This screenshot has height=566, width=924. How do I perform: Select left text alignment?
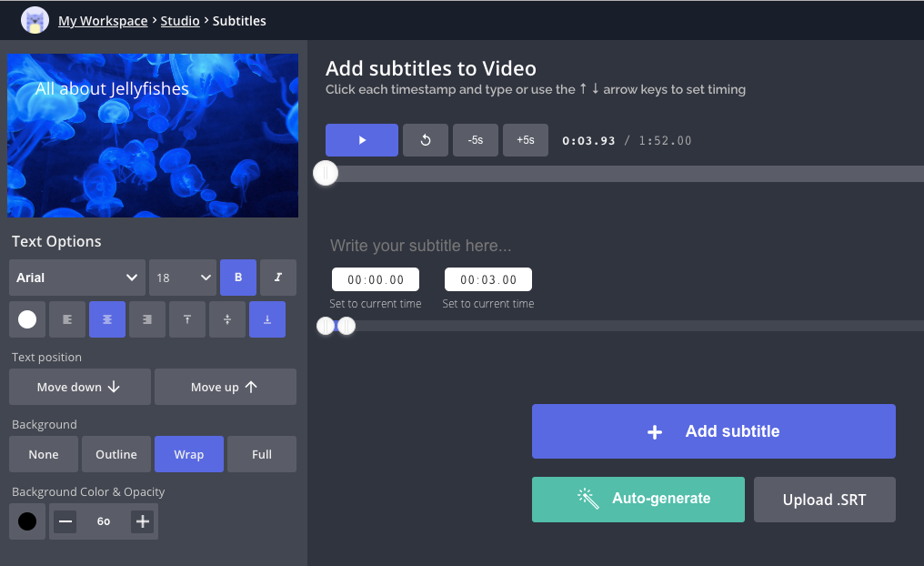tap(66, 319)
